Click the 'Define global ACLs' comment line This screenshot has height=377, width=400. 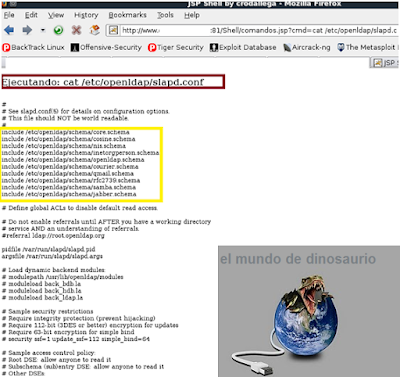point(80,208)
